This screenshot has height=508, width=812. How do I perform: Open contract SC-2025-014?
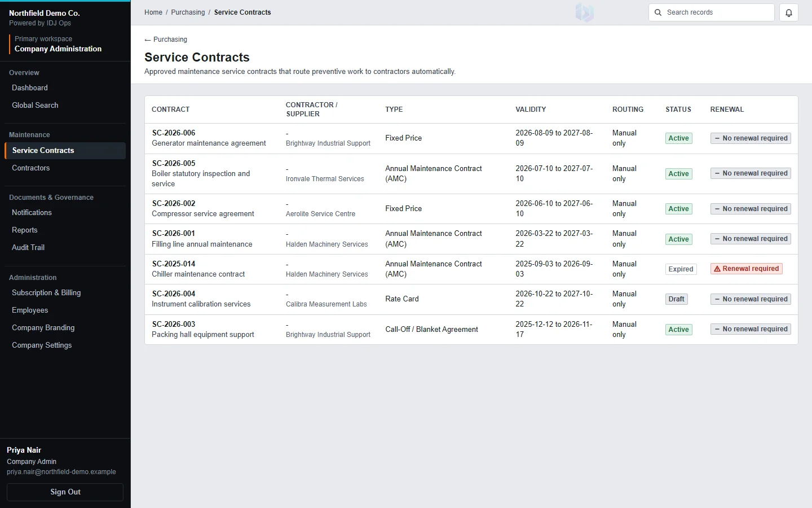[174, 264]
